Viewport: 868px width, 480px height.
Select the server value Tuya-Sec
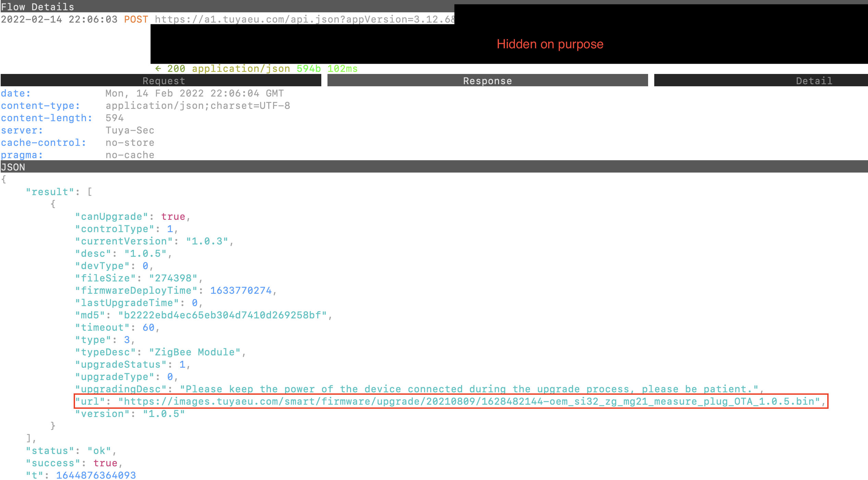130,130
